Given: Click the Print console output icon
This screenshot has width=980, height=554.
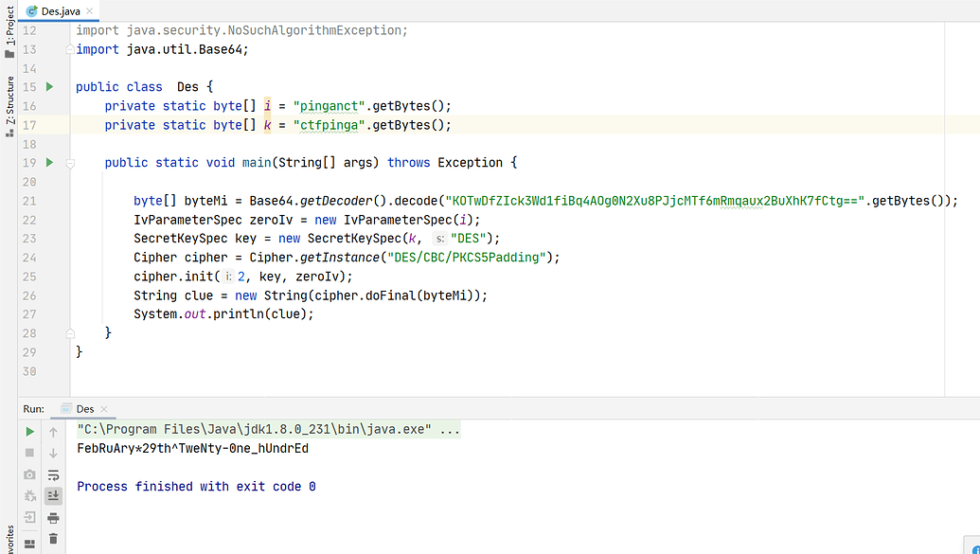Looking at the screenshot, I should 53,518.
